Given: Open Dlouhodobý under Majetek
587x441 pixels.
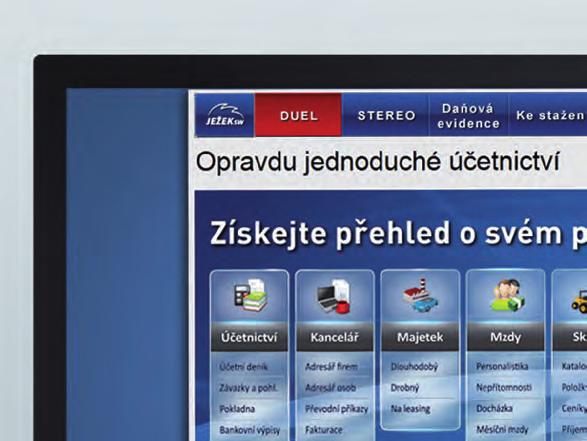Looking at the screenshot, I should coord(414,367).
